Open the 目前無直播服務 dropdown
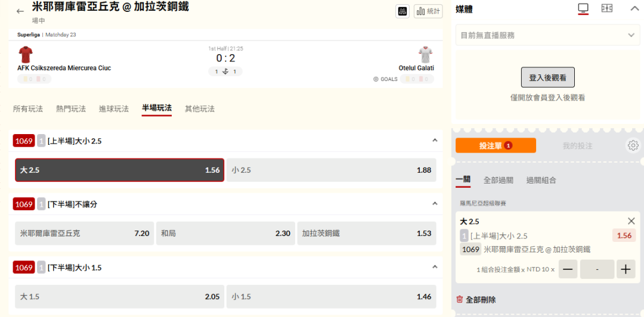The height and width of the screenshot is (317, 644). tap(547, 35)
